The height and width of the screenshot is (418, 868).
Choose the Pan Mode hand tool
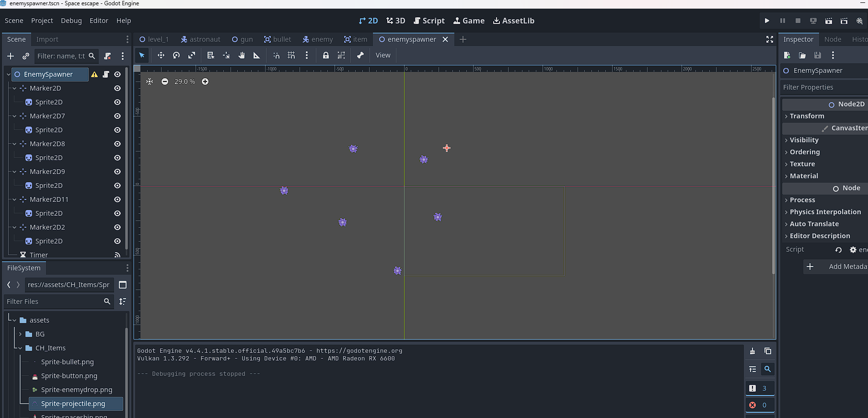(242, 56)
